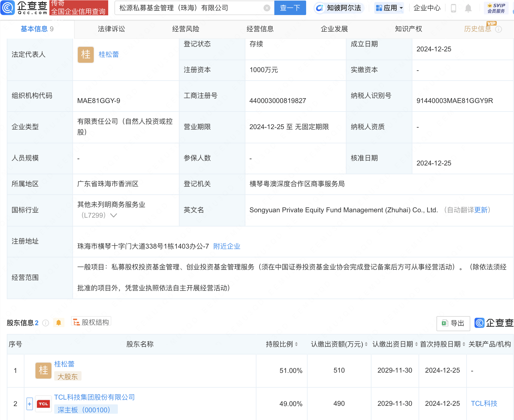Open the TCL科技 related product link
This screenshot has width=514, height=420.
pos(484,404)
